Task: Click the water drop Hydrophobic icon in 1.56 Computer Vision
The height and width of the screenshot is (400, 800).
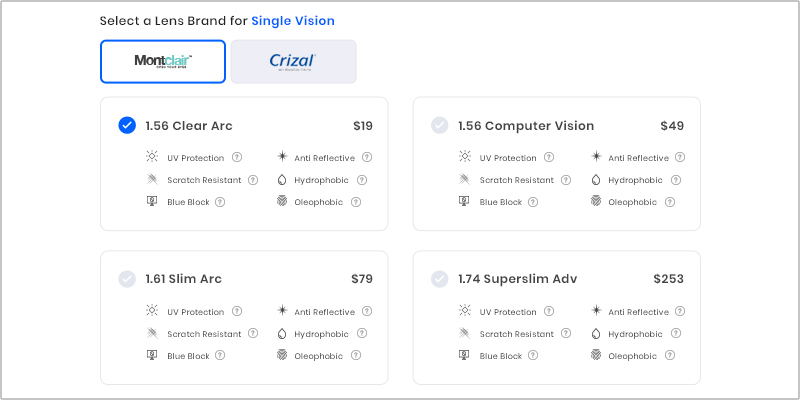Action: pos(596,180)
